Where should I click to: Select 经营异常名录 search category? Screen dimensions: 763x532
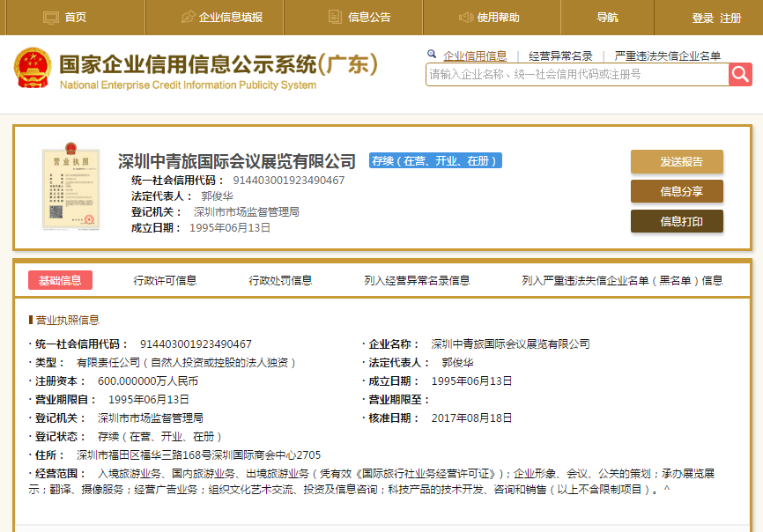pyautogui.click(x=560, y=56)
